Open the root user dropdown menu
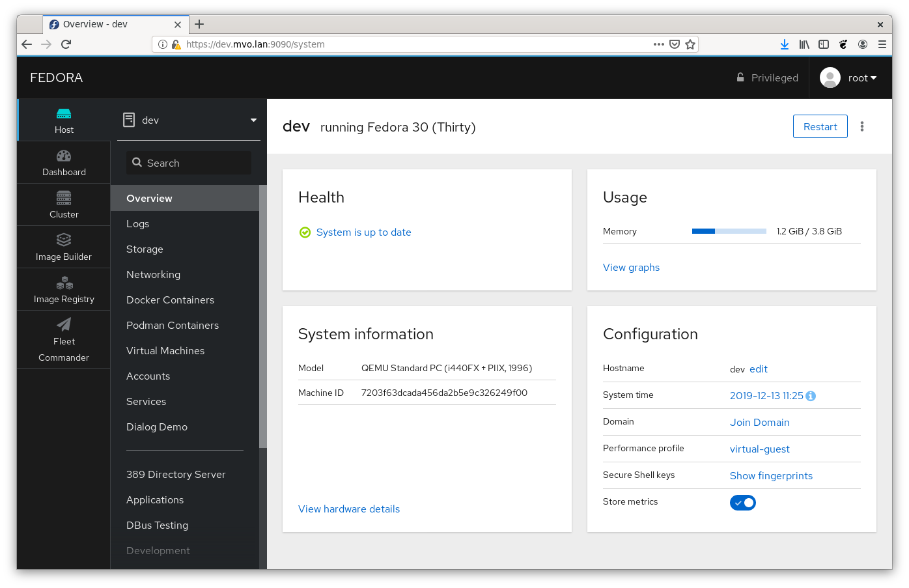This screenshot has width=909, height=588. click(x=862, y=77)
